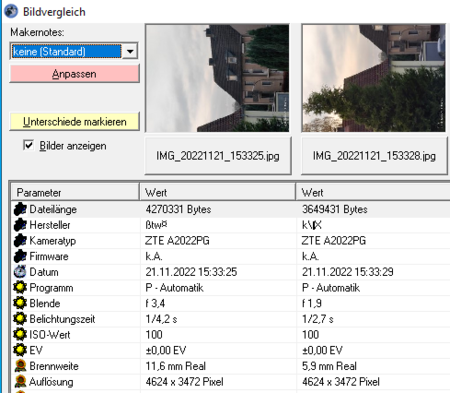Click the IMG_20221121_153328.jpg button
Image resolution: width=450 pixels, height=393 pixels.
tap(374, 156)
